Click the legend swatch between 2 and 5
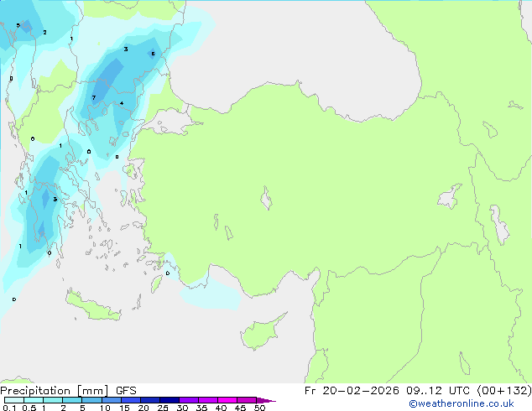 tap(72, 400)
